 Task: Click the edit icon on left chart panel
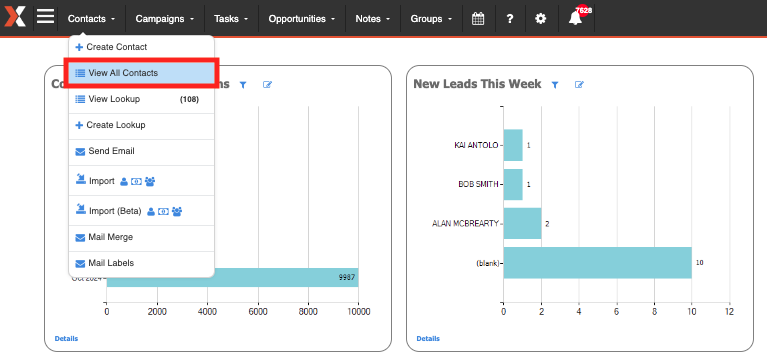pyautogui.click(x=267, y=85)
